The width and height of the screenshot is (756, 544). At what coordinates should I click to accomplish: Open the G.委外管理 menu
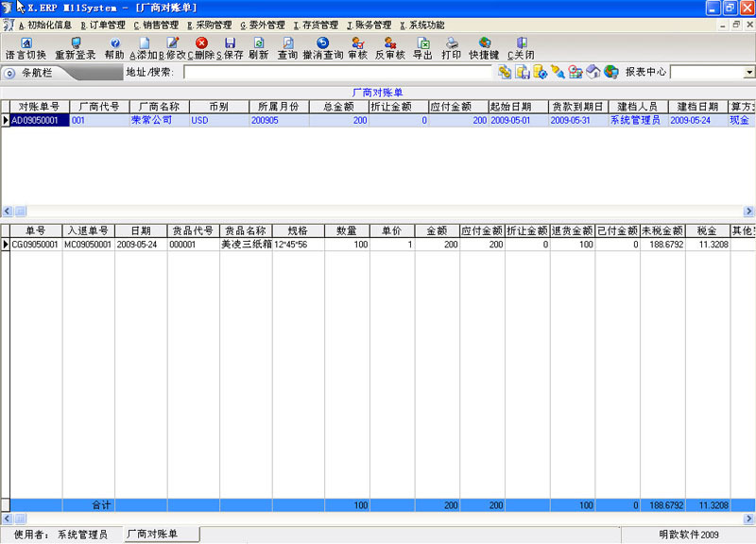[x=263, y=25]
